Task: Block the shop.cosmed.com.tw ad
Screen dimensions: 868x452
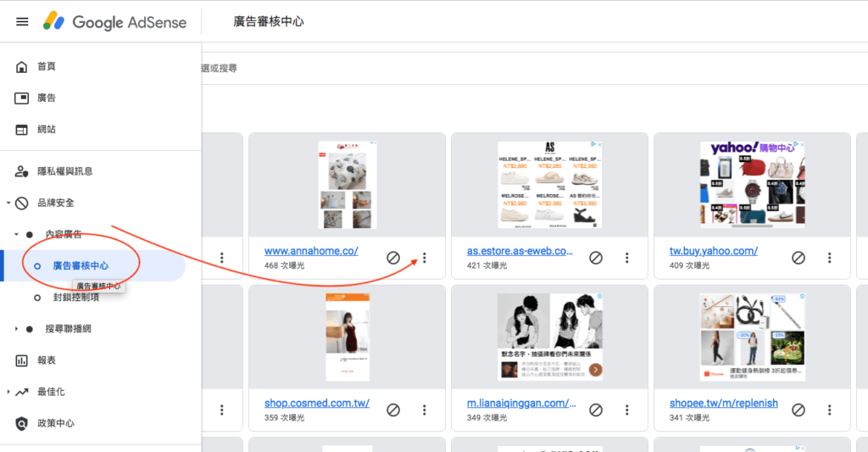Action: [393, 410]
